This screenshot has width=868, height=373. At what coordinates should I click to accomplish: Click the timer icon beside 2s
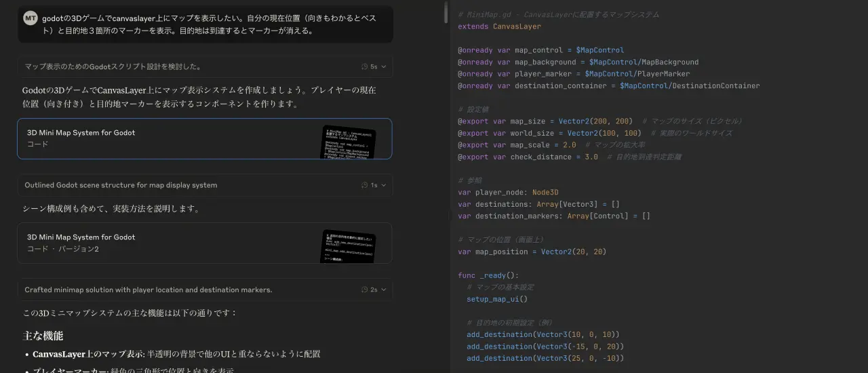tap(365, 290)
